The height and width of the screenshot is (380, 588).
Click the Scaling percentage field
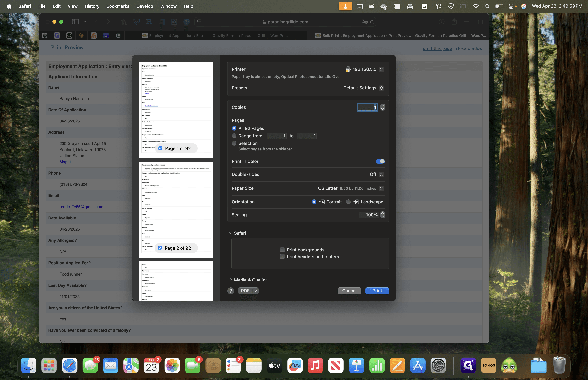pyautogui.click(x=369, y=215)
